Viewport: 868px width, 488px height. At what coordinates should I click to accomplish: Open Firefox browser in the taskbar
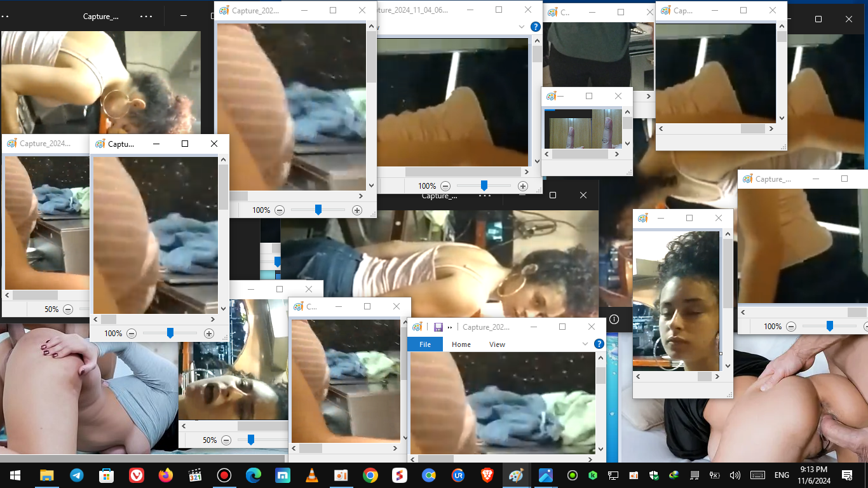(165, 475)
